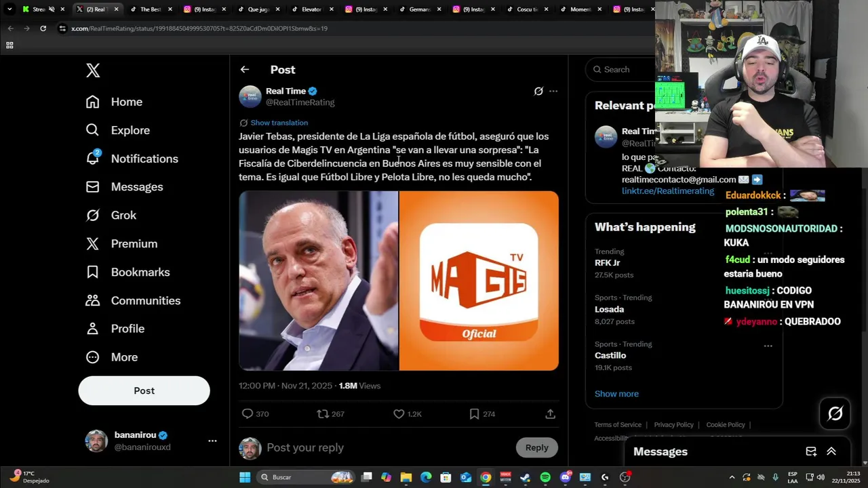Click the Profile sidebar icon
Screen dimensions: 868x488
(93, 329)
